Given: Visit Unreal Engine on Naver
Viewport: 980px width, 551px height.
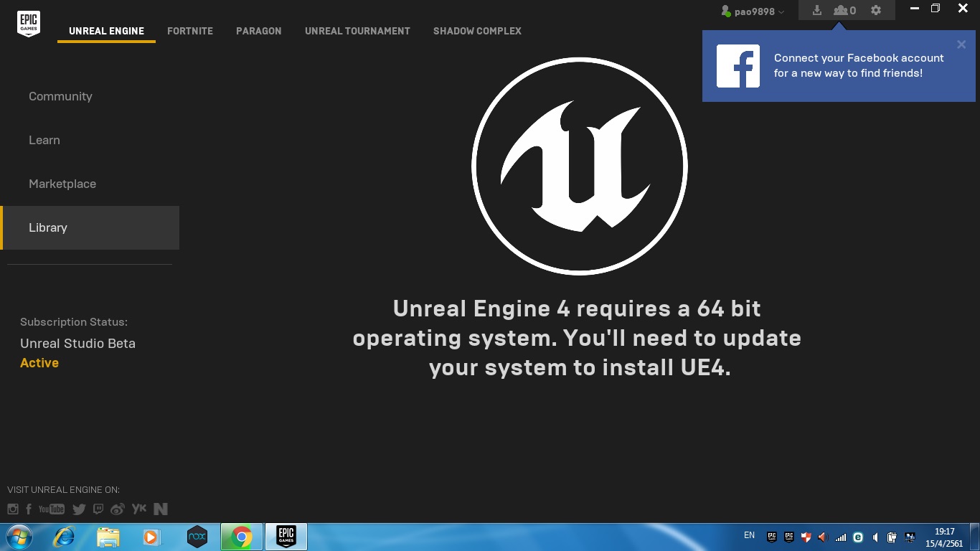Looking at the screenshot, I should point(161,509).
